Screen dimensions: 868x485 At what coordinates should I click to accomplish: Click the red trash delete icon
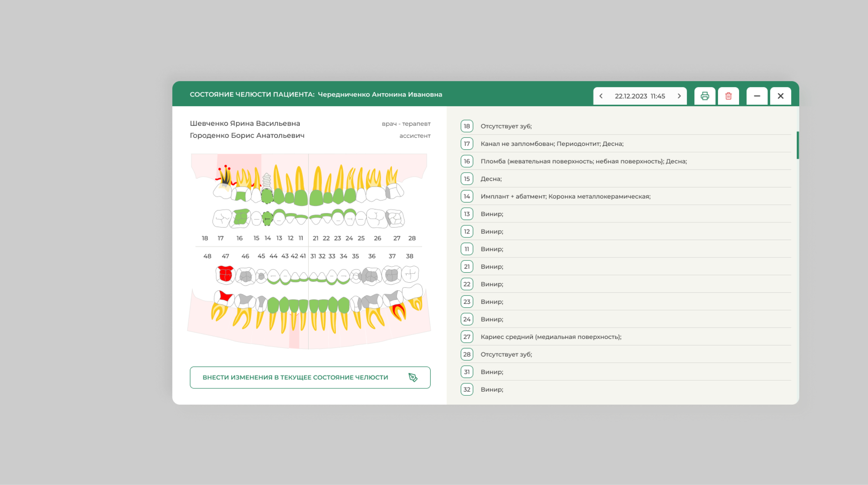[x=728, y=96]
